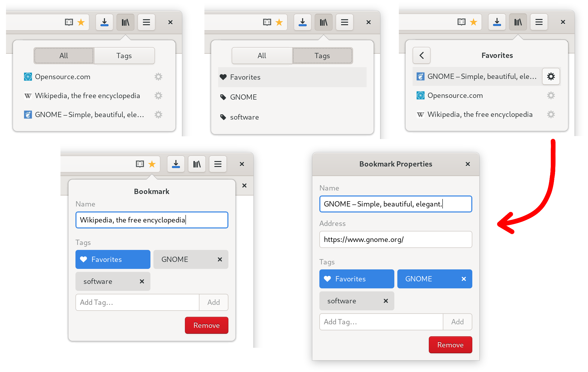Open properties gear for GNOME in Favorites list
Image resolution: width=588 pixels, height=372 pixels.
tap(551, 76)
